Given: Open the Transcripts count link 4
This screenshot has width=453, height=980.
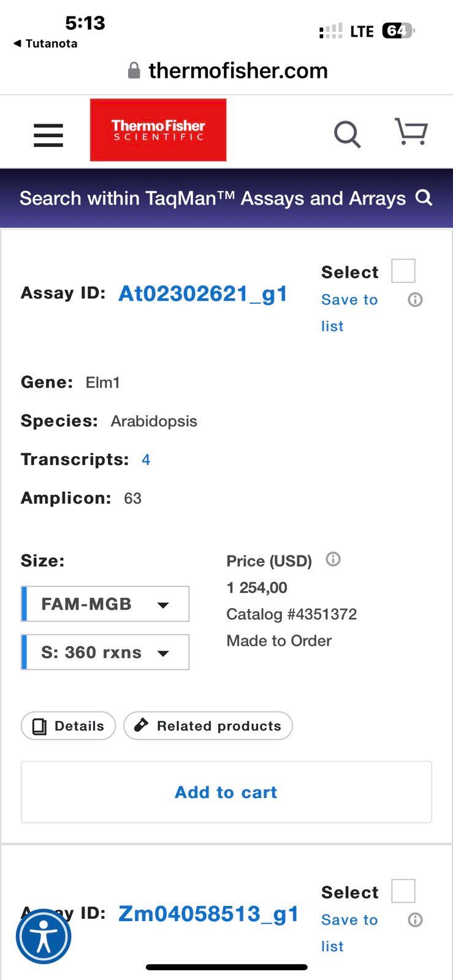Looking at the screenshot, I should click(x=146, y=460).
